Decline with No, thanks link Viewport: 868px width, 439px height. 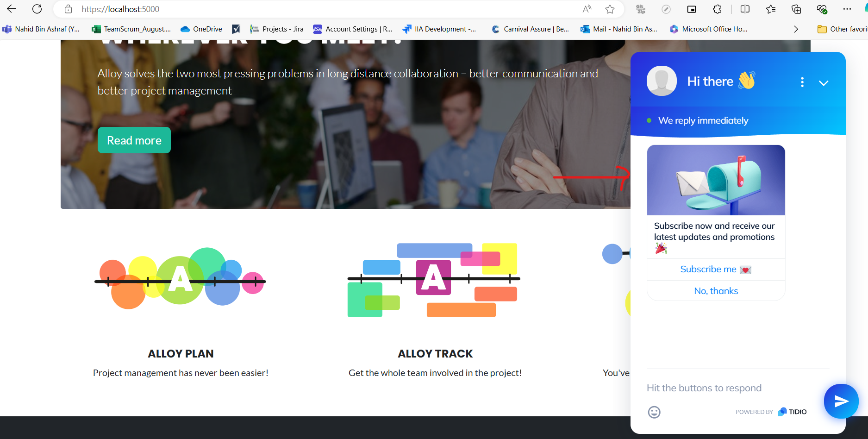[716, 291]
